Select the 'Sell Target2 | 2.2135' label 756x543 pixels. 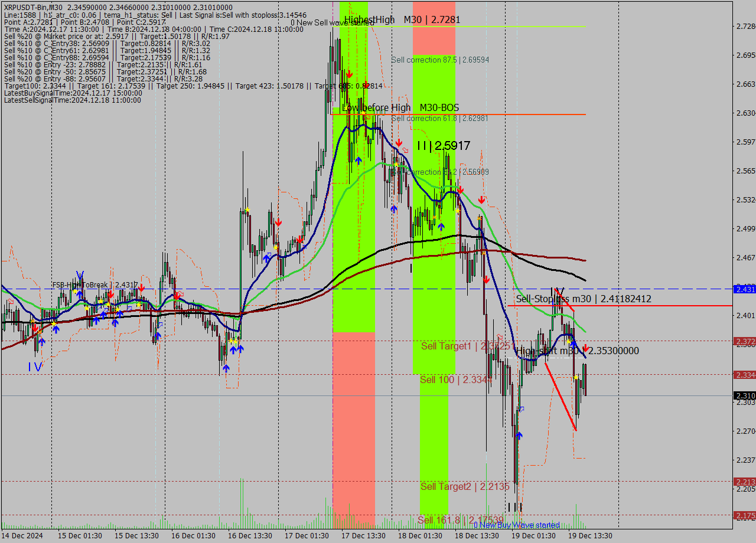pos(465,486)
